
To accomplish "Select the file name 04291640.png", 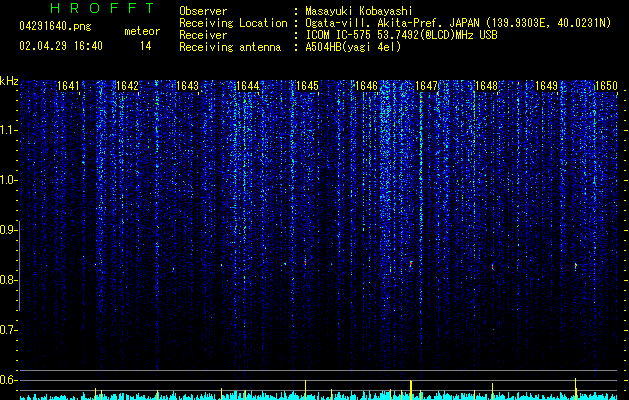I will pos(55,27).
